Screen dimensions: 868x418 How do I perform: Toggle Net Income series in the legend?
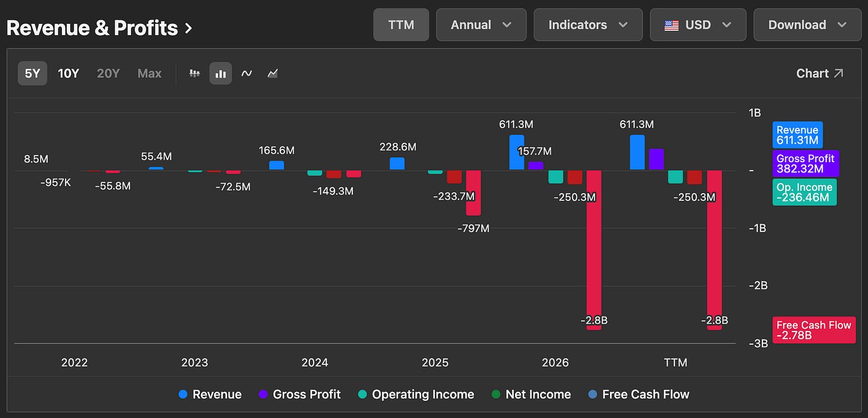pyautogui.click(x=531, y=394)
